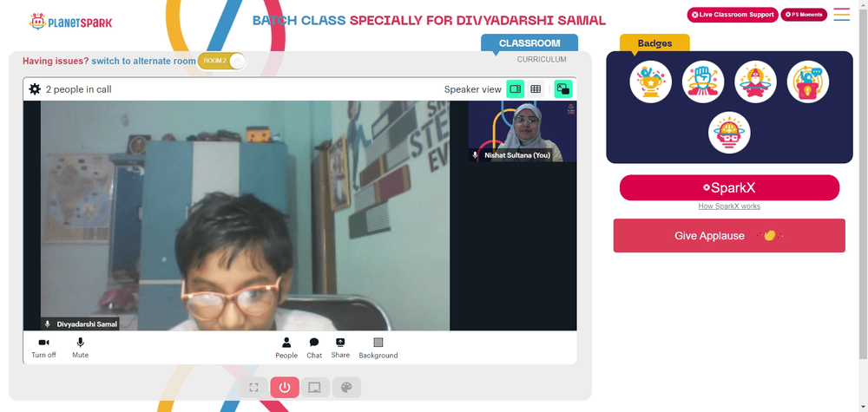
Task: Open the People panel
Action: pos(286,348)
